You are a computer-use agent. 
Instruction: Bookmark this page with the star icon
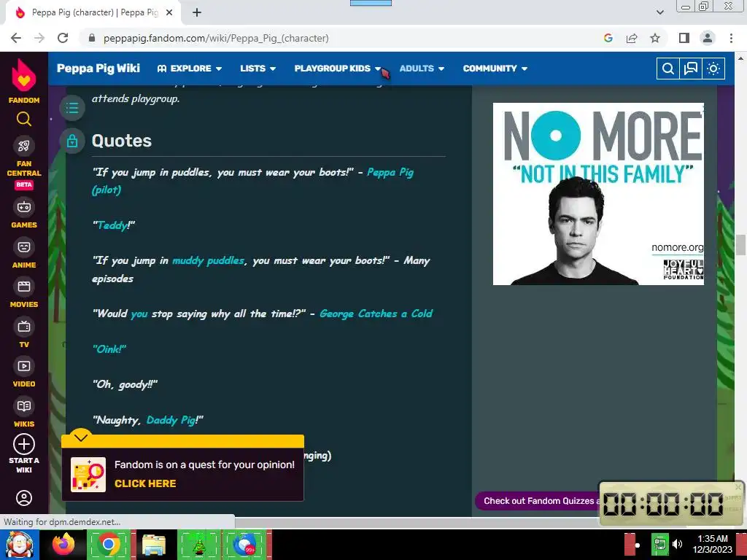click(x=655, y=38)
